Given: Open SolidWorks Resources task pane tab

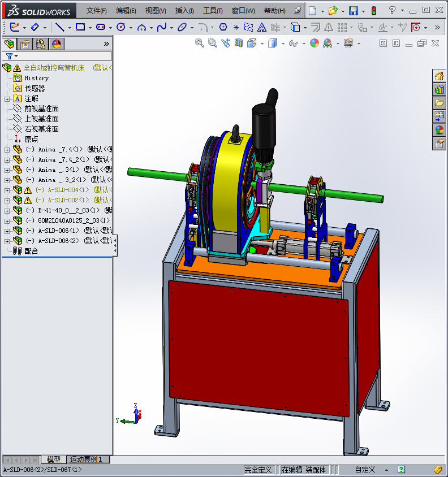Looking at the screenshot, I should click(x=439, y=76).
